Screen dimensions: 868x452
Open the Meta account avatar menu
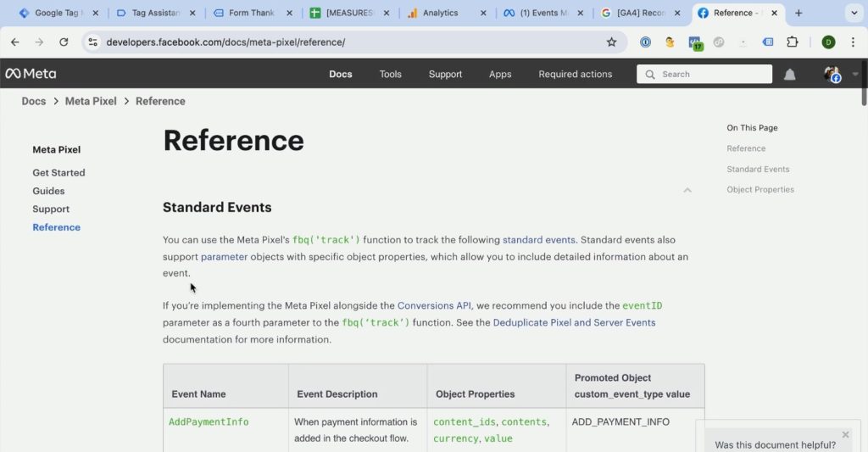click(832, 75)
